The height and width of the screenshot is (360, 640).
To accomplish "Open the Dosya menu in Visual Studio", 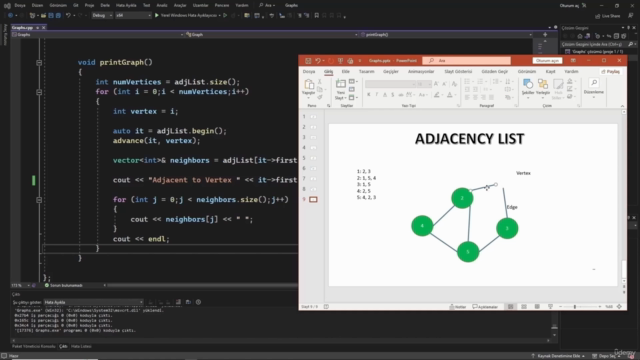I will click(x=20, y=5).
